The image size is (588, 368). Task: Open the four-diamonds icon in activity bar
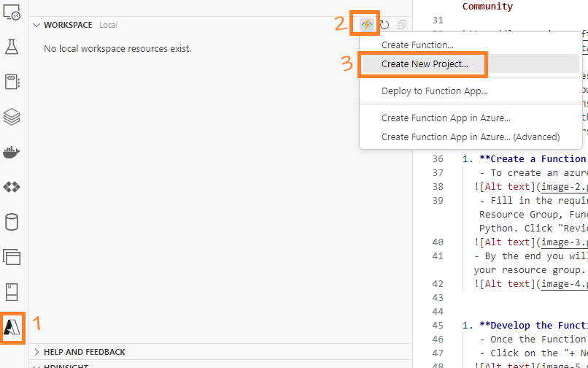coord(11,187)
